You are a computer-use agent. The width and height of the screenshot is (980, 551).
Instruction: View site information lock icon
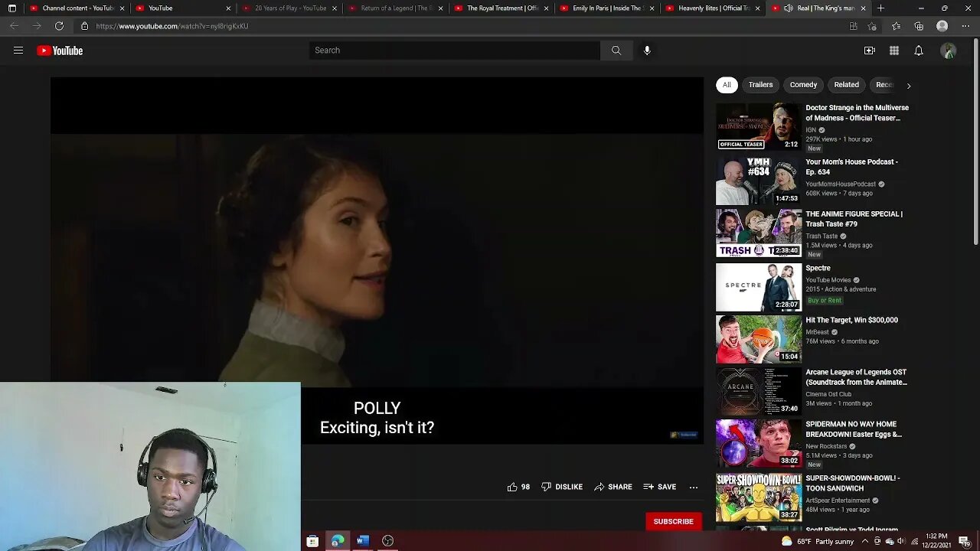pos(84,26)
